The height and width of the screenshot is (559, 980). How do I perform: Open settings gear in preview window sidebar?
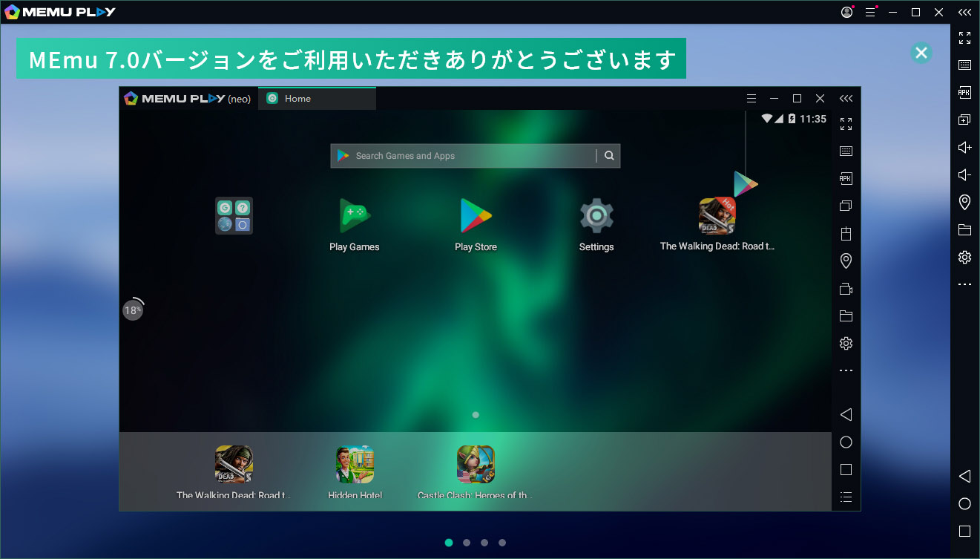point(846,343)
